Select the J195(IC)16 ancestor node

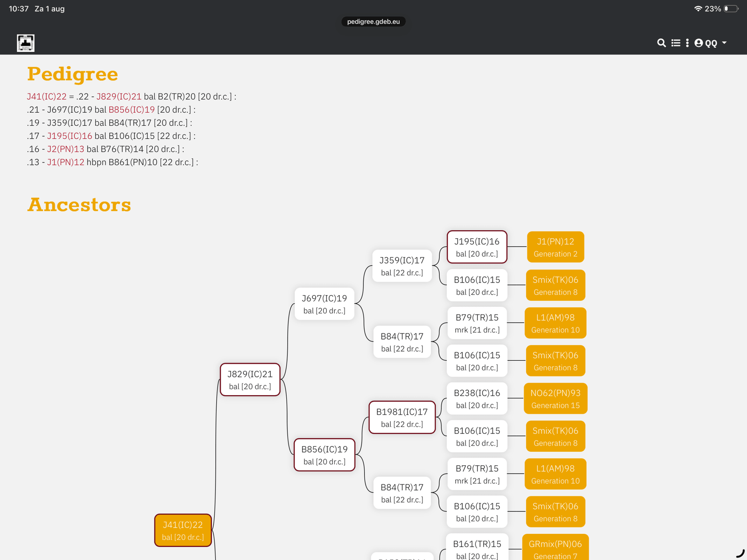click(477, 247)
